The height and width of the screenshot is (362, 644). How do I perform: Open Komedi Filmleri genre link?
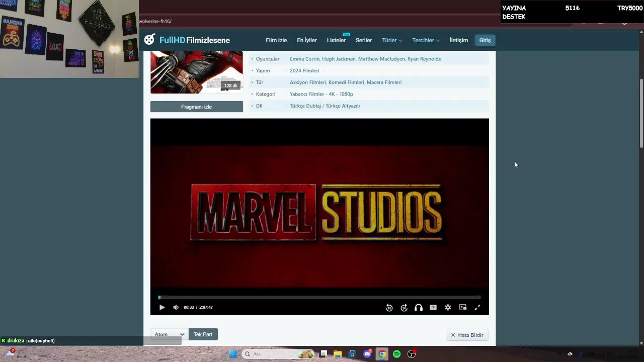[346, 82]
